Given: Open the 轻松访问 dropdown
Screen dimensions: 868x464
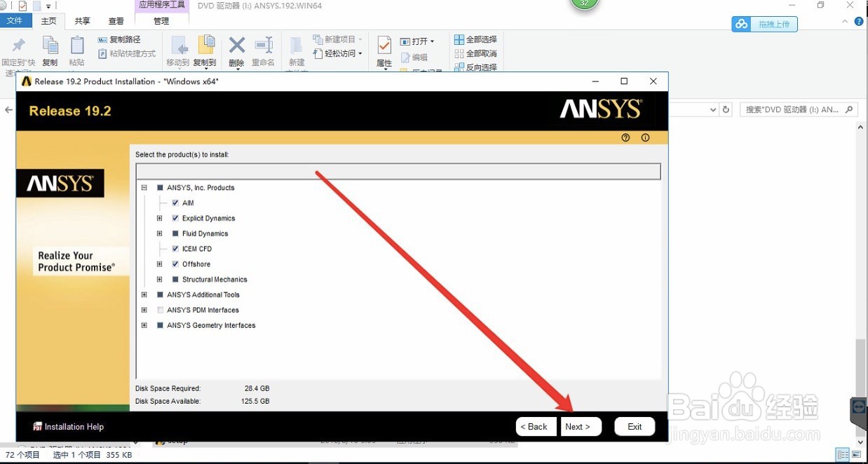Looking at the screenshot, I should pos(338,53).
